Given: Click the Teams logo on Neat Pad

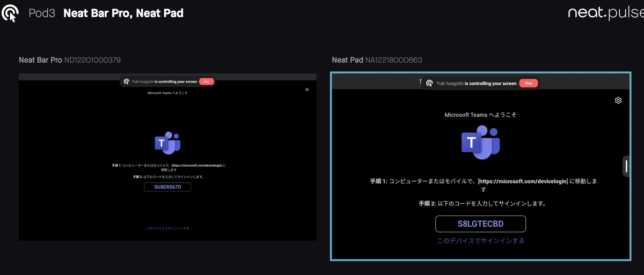Looking at the screenshot, I should 480,143.
